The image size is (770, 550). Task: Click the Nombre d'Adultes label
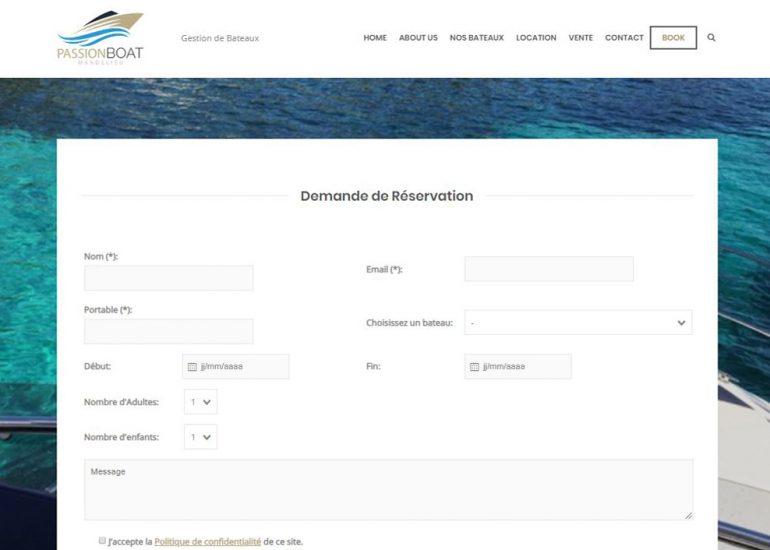tap(121, 402)
